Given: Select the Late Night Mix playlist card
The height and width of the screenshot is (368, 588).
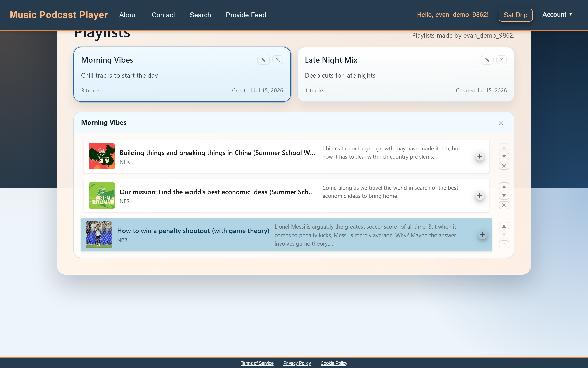Looking at the screenshot, I should [x=405, y=74].
